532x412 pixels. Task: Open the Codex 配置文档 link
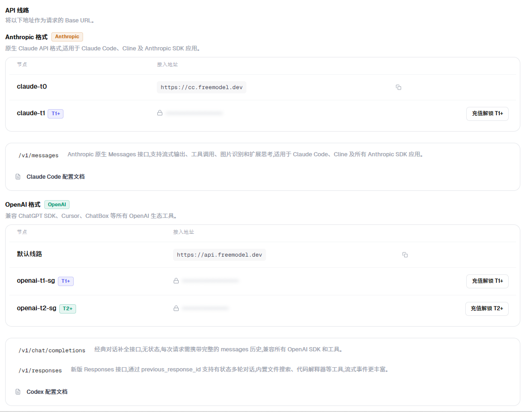pos(47,391)
